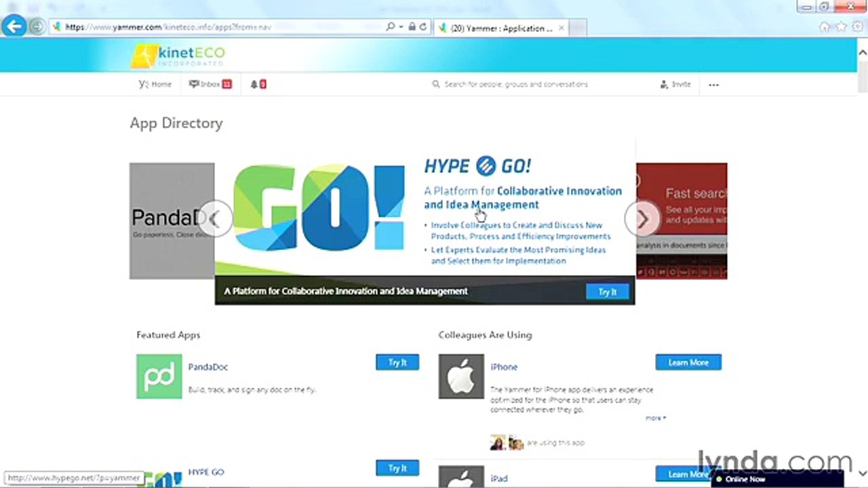Open the PandaDoc app link

[x=208, y=367]
